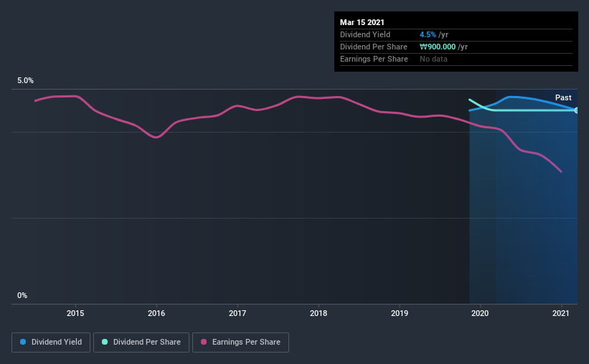Screen dimensions: 589x364
Task: Click the ₩900.000 dividend per share value
Action: pyautogui.click(x=438, y=47)
